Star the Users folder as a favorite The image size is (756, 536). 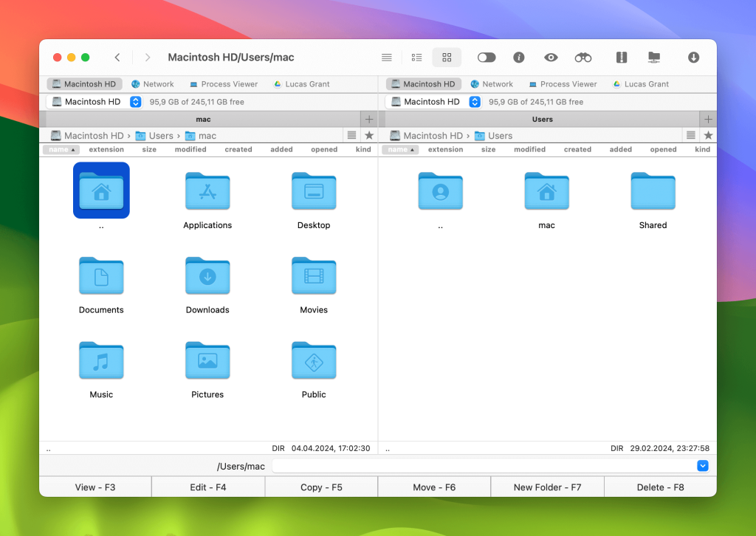click(708, 135)
